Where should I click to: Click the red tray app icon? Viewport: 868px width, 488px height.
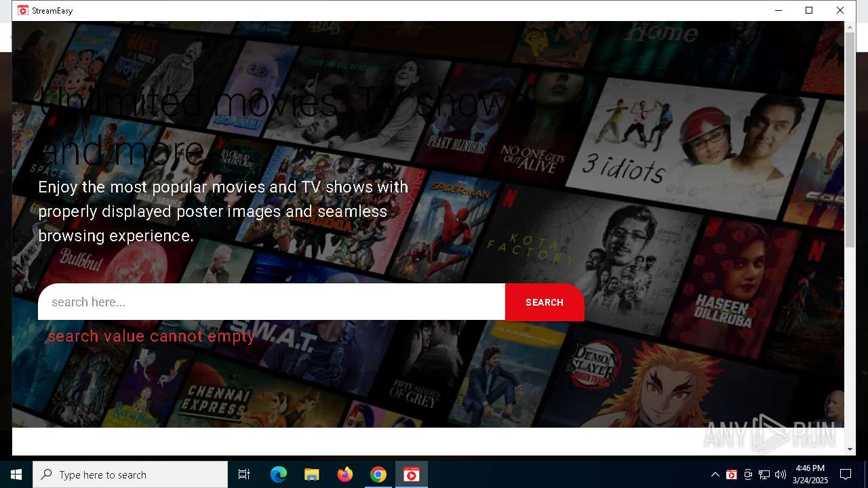[732, 474]
